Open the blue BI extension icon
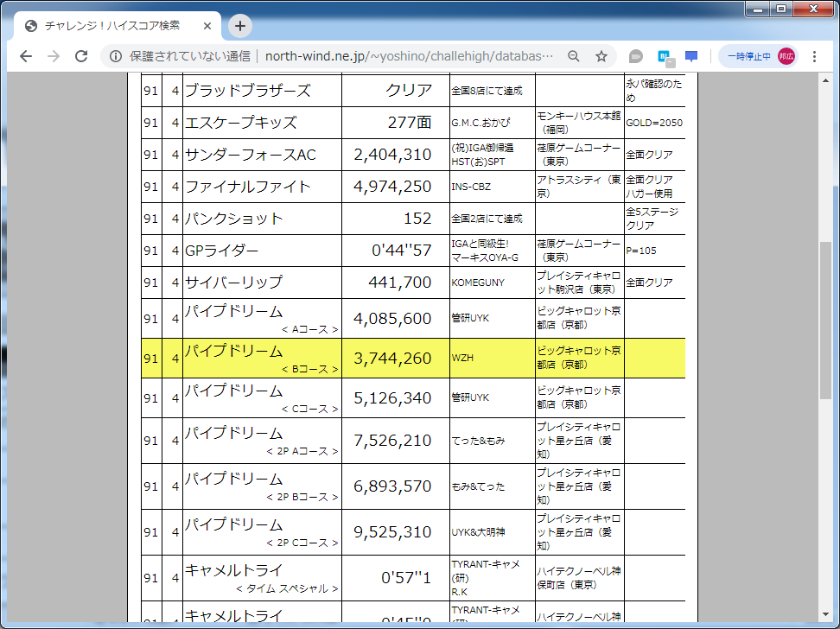The height and width of the screenshot is (629, 840). point(663,55)
